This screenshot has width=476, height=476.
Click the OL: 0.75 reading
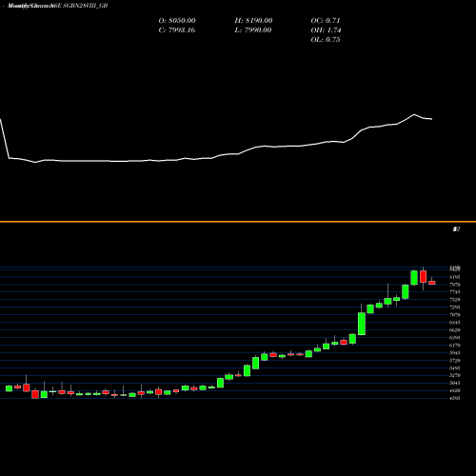pos(326,40)
